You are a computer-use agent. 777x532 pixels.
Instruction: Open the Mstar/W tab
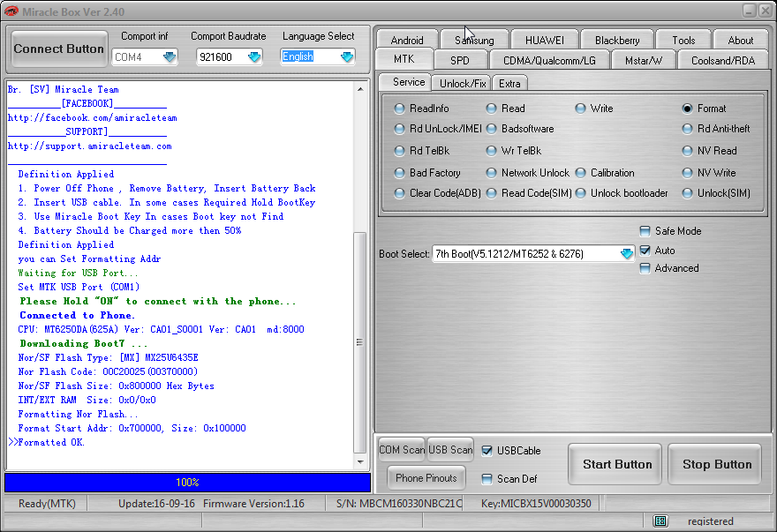[x=643, y=60]
